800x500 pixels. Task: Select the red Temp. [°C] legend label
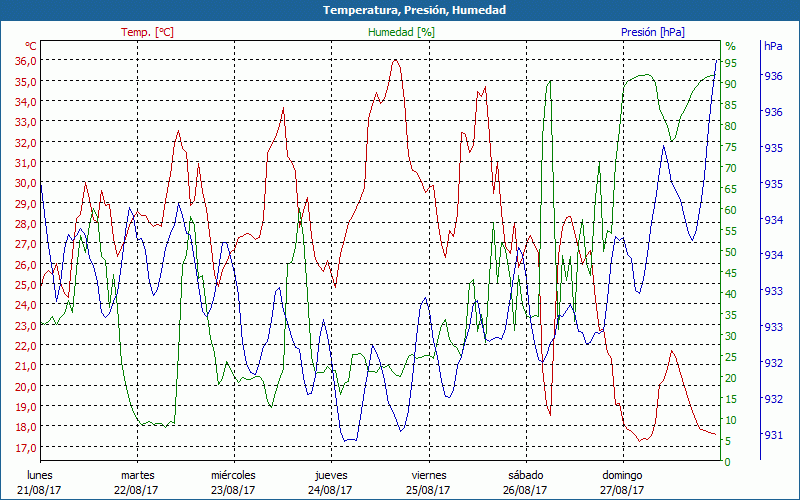tap(147, 32)
